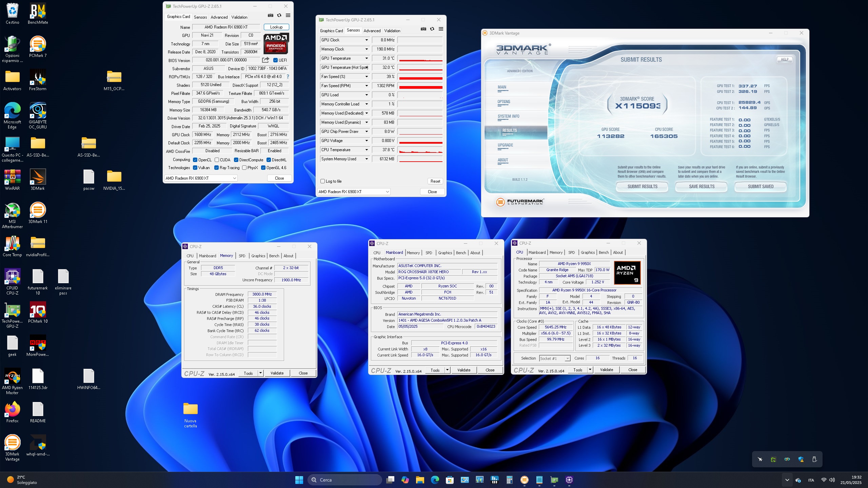This screenshot has width=868, height=488.
Task: Open MSI Afterburner desktop icon
Action: pos(12,215)
